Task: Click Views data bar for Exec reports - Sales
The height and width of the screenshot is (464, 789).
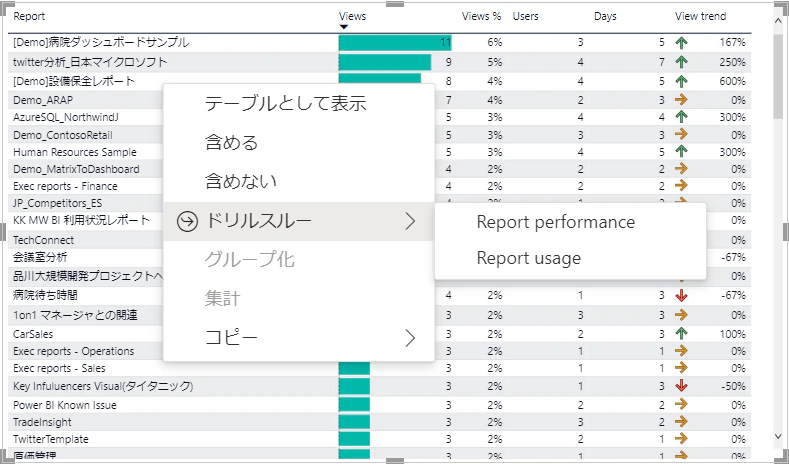Action: [354, 368]
